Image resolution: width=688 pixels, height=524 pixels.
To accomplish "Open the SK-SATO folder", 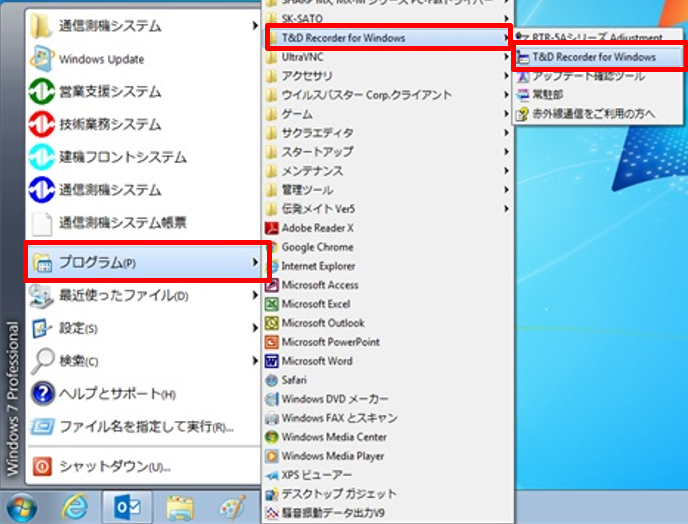I will pyautogui.click(x=388, y=18).
